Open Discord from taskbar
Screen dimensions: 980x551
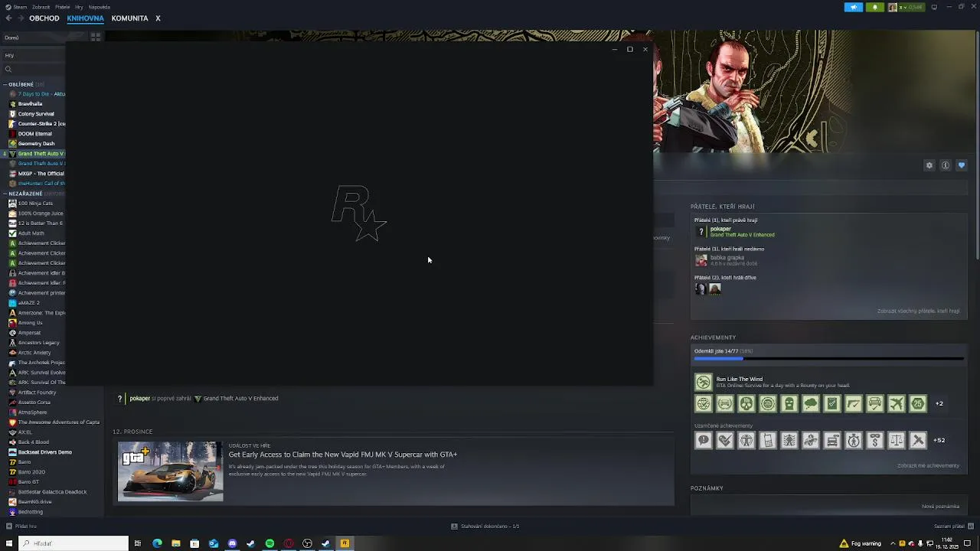(232, 543)
